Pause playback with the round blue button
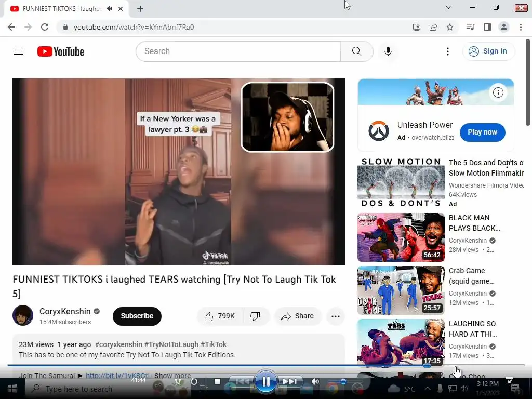This screenshot has width=532, height=399. 265,382
